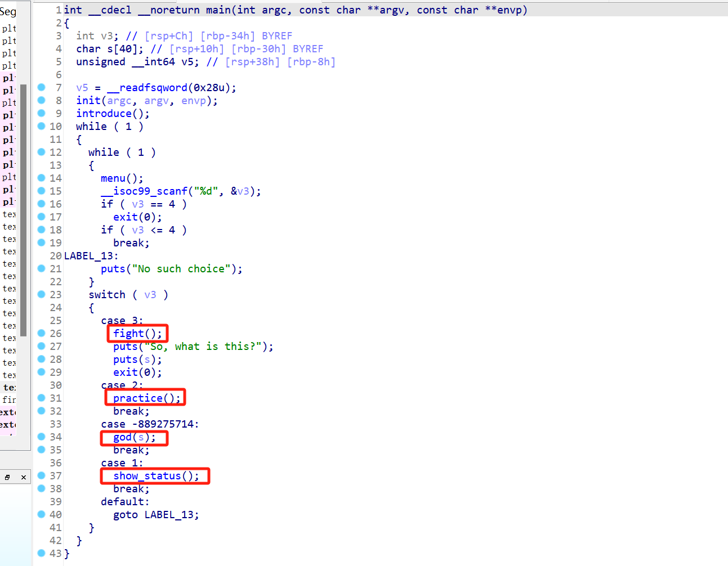Image resolution: width=728 pixels, height=566 pixels.
Task: Click breakpoint marker beside line 10
Action: (41, 126)
